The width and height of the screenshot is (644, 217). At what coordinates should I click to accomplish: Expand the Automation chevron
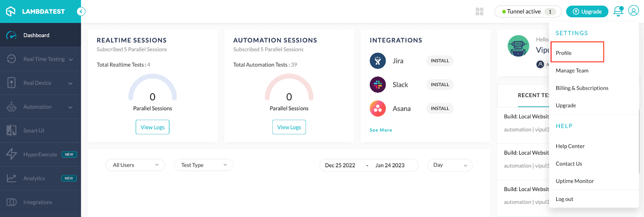pos(70,107)
